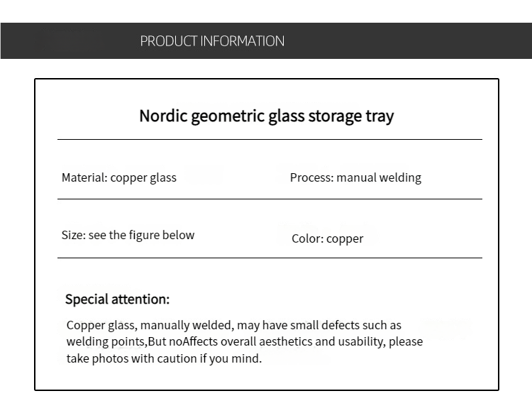The width and height of the screenshot is (532, 413).
Task: Click the "Special attention:" heading
Action: (117, 299)
